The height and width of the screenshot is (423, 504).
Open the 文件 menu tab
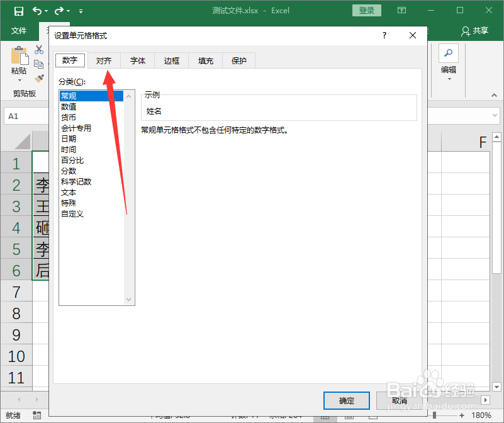click(x=19, y=31)
